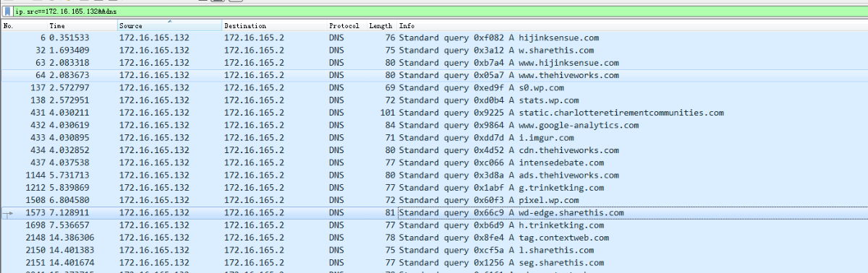Click time value 2.572797
The width and height of the screenshot is (868, 273).
point(69,88)
